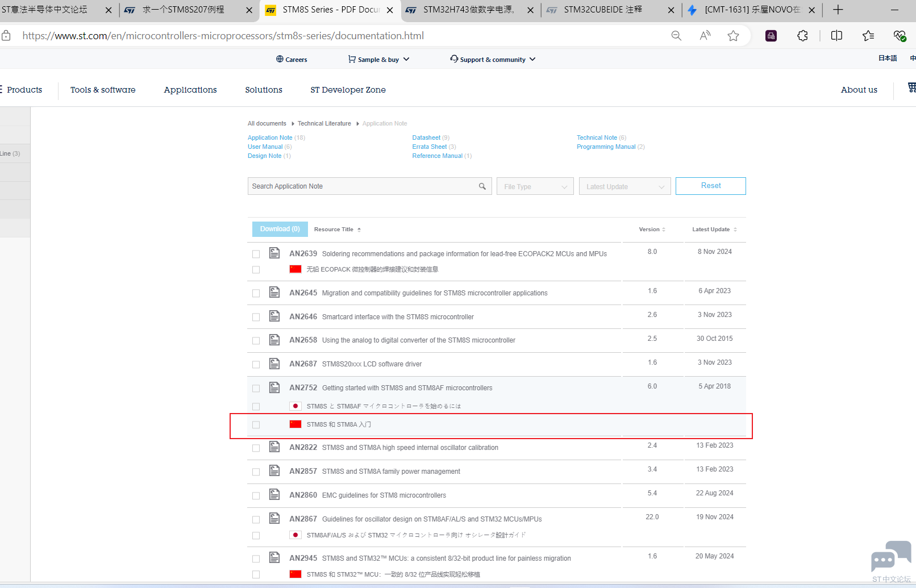Expand the Support & community menu

click(x=493, y=59)
